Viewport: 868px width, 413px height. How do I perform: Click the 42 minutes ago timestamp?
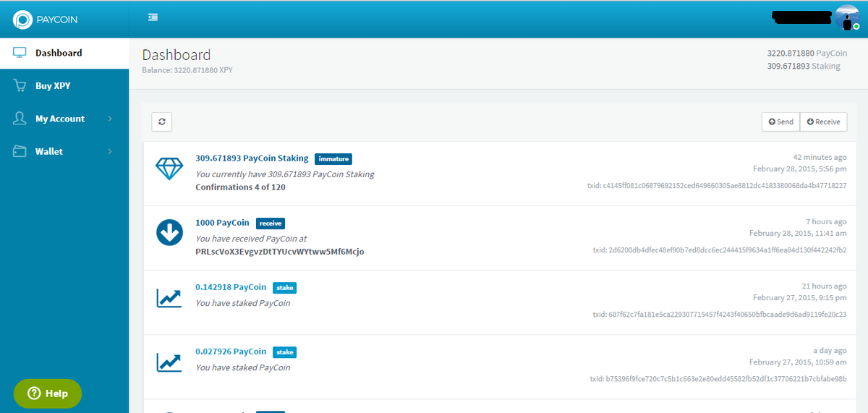(820, 157)
